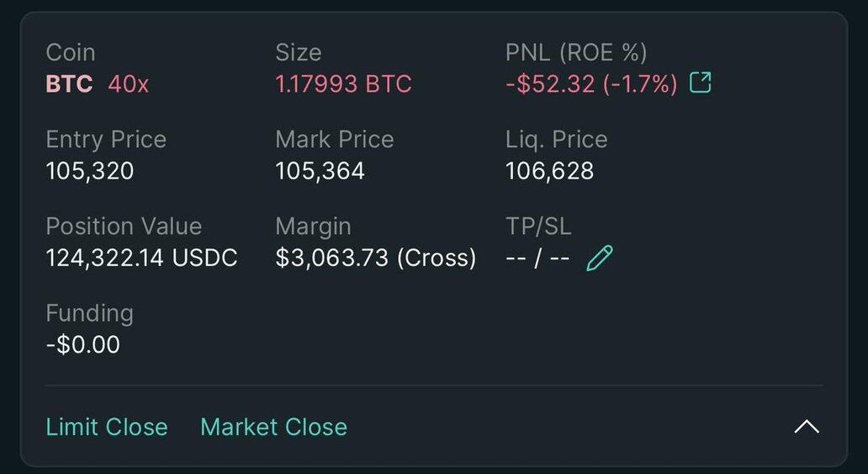
Task: Open the PNL share icon
Action: pyautogui.click(x=700, y=83)
